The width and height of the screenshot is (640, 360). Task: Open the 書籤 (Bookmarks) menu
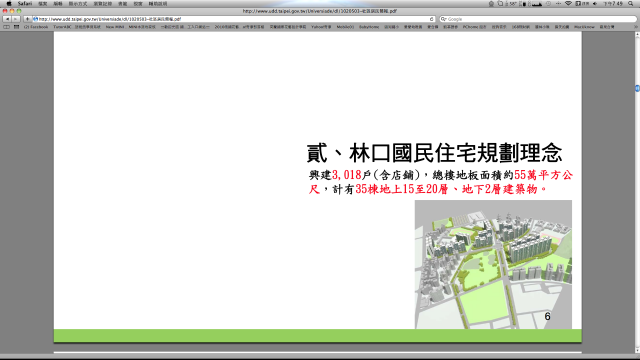tap(123, 3)
